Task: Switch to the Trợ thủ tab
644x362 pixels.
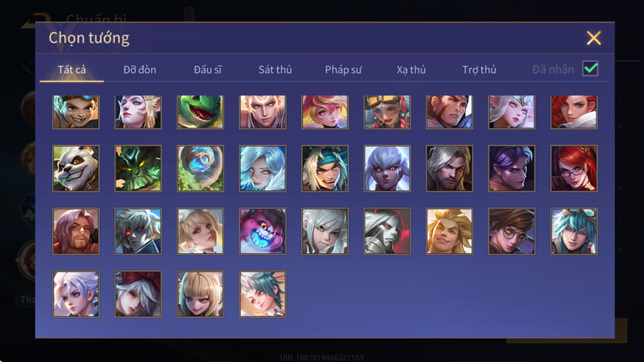Action: pos(479,70)
